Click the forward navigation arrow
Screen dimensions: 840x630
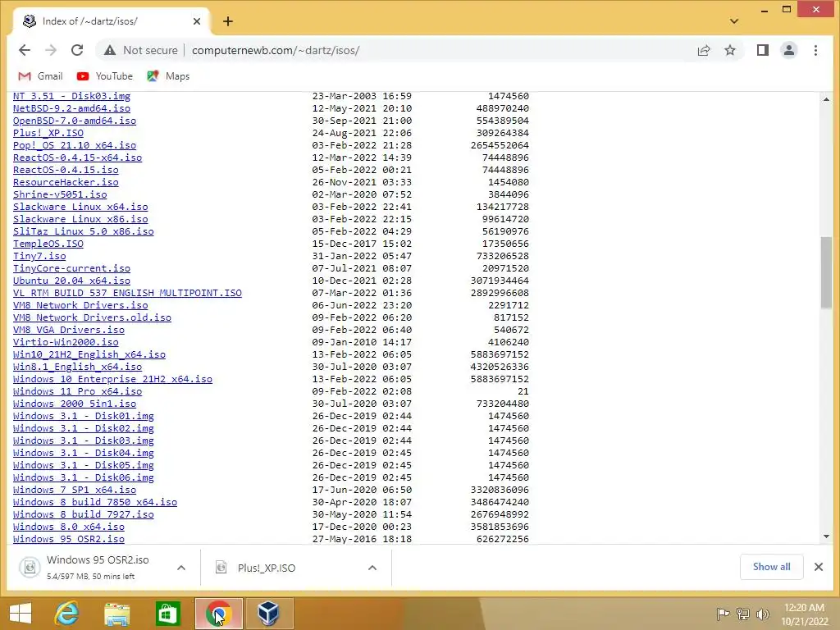point(51,50)
